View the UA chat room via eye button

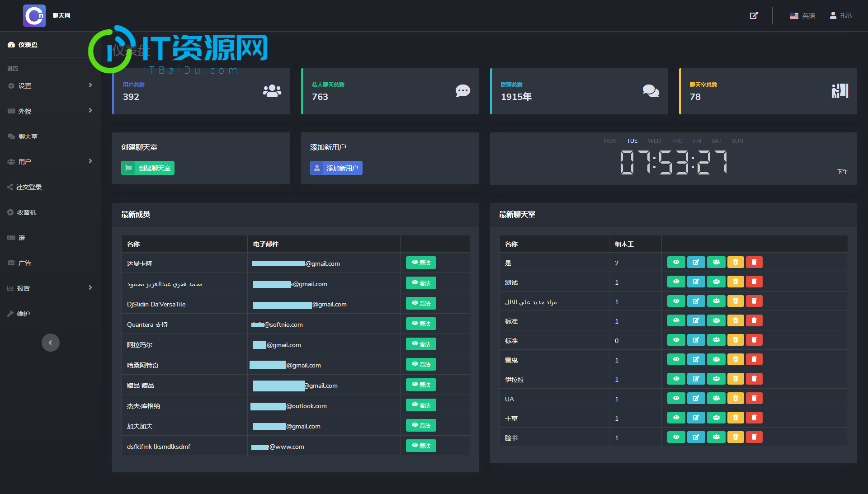click(x=676, y=398)
